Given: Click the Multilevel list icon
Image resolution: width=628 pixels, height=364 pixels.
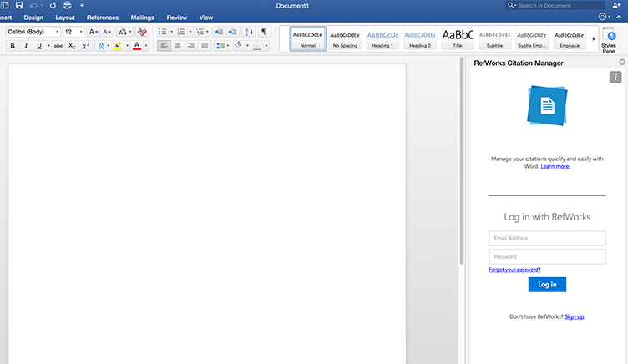Looking at the screenshot, I should click(x=200, y=32).
